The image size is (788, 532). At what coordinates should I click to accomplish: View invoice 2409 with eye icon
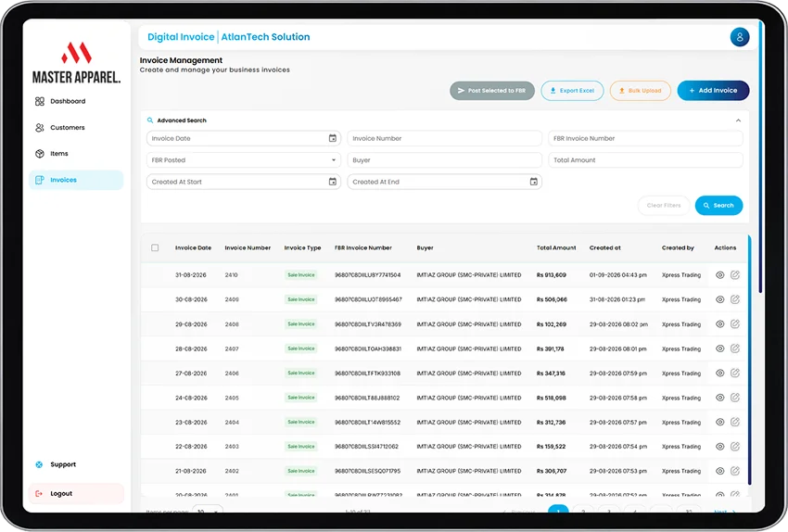pos(719,300)
